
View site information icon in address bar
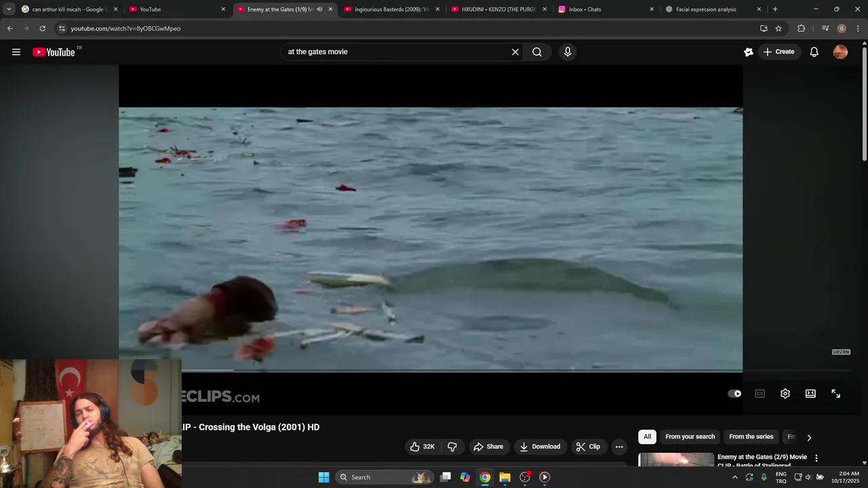click(62, 28)
